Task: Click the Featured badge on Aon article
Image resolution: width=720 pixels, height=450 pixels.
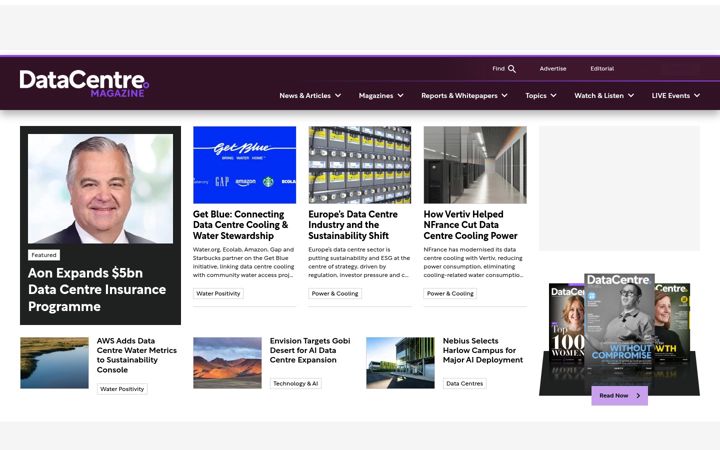Action: pyautogui.click(x=44, y=255)
